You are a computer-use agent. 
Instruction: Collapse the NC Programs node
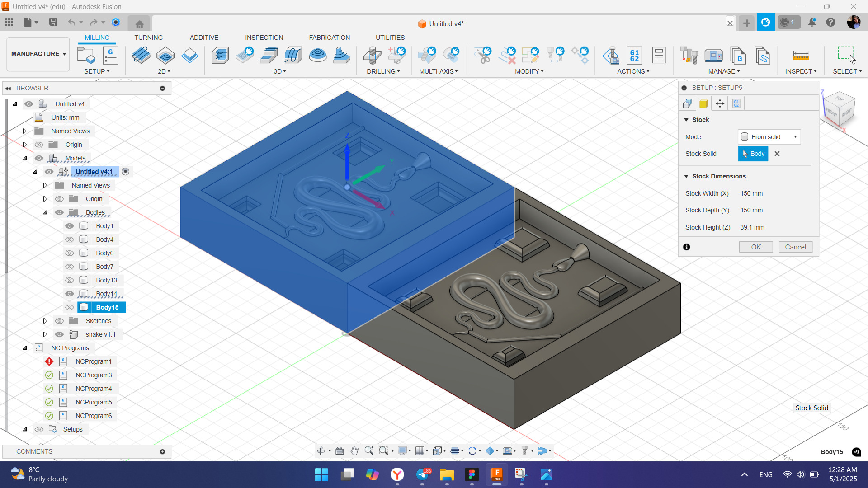pos(25,348)
